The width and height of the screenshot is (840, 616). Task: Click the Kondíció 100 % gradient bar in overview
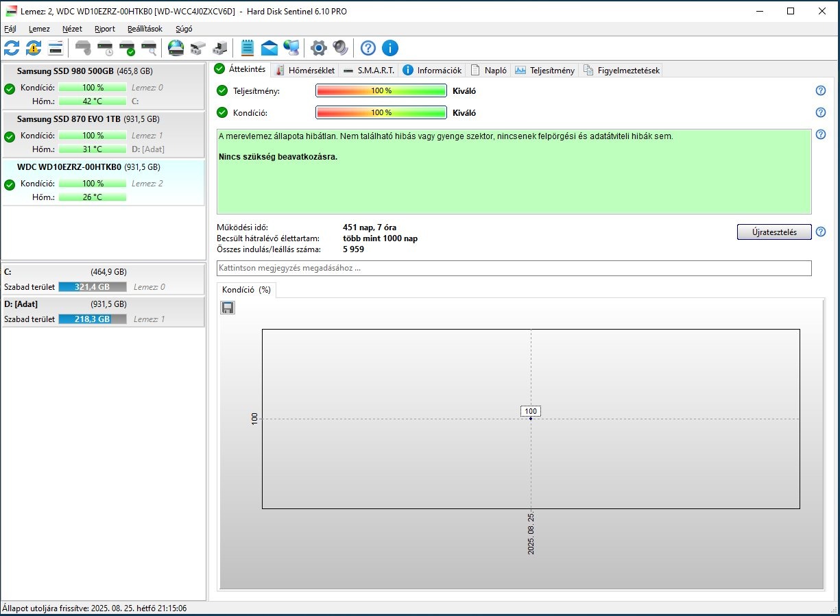coord(381,112)
